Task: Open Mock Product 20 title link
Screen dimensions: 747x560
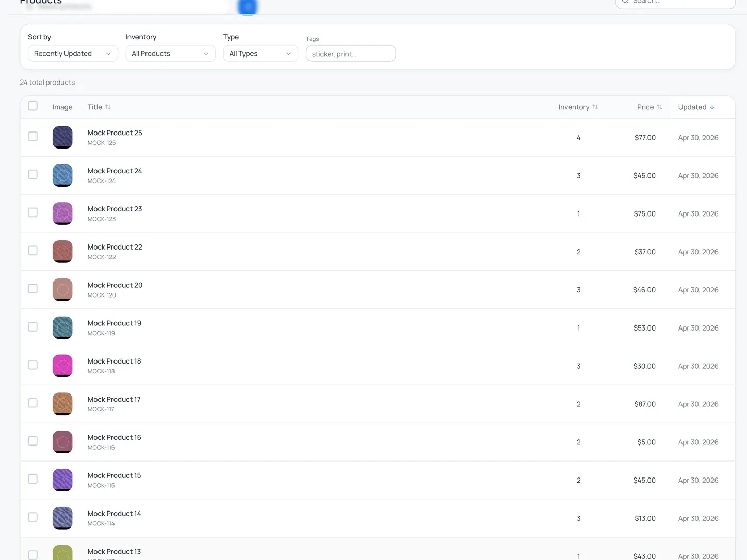Action: click(x=115, y=285)
